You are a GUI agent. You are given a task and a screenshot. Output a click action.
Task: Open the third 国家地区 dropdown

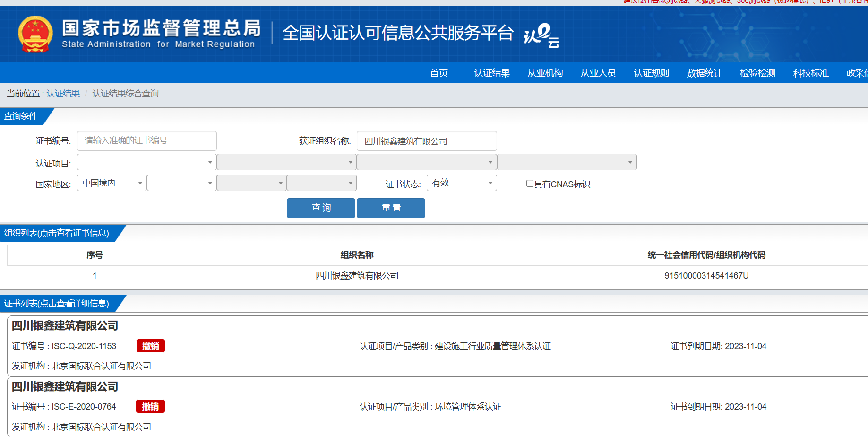[252, 183]
